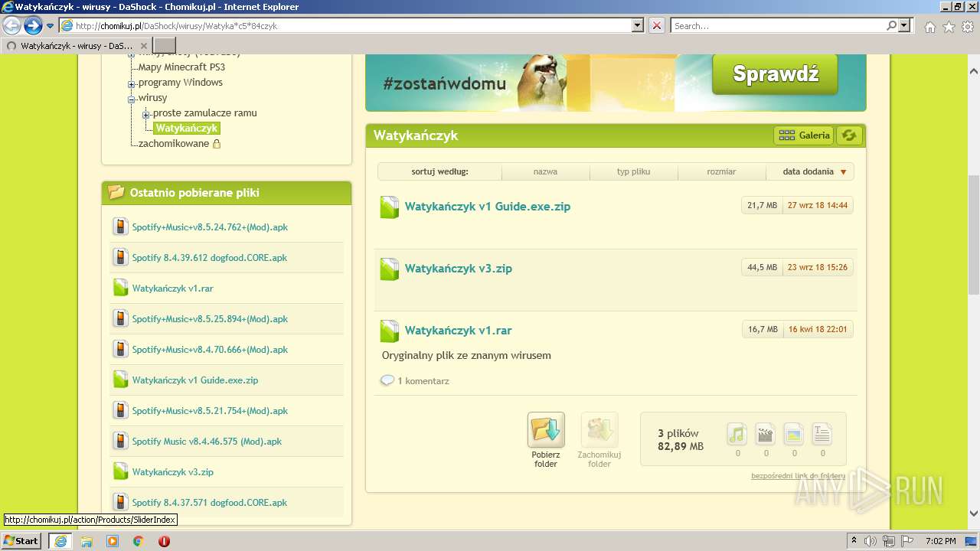Click the Pobierz folder icon
Screen dimensions: 980x551
(x=546, y=430)
